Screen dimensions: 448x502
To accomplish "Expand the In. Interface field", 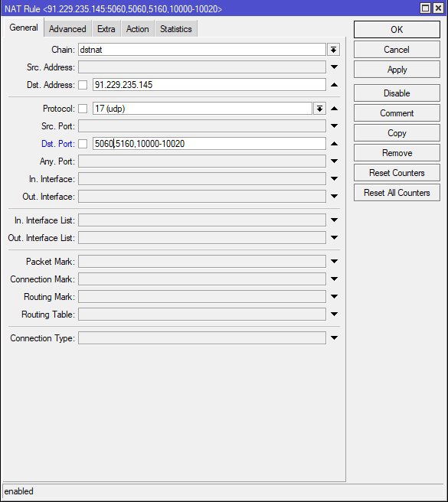I will [334, 178].
